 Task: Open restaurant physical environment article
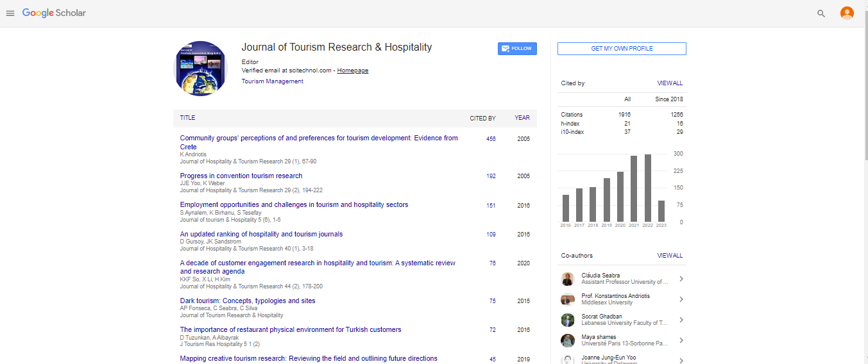[291, 330]
